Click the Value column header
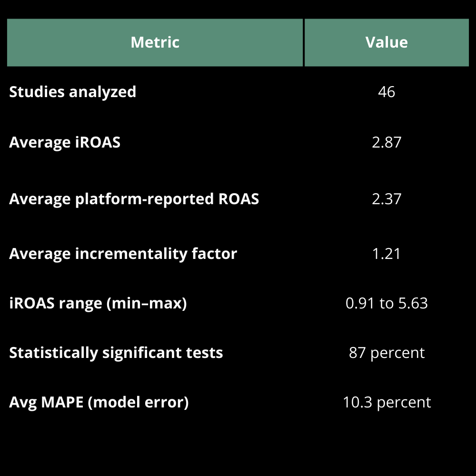The image size is (476, 476). pos(387,42)
